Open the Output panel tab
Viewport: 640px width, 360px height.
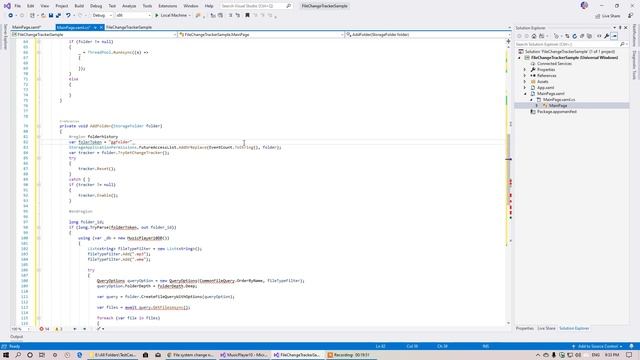pyautogui.click(x=16, y=337)
